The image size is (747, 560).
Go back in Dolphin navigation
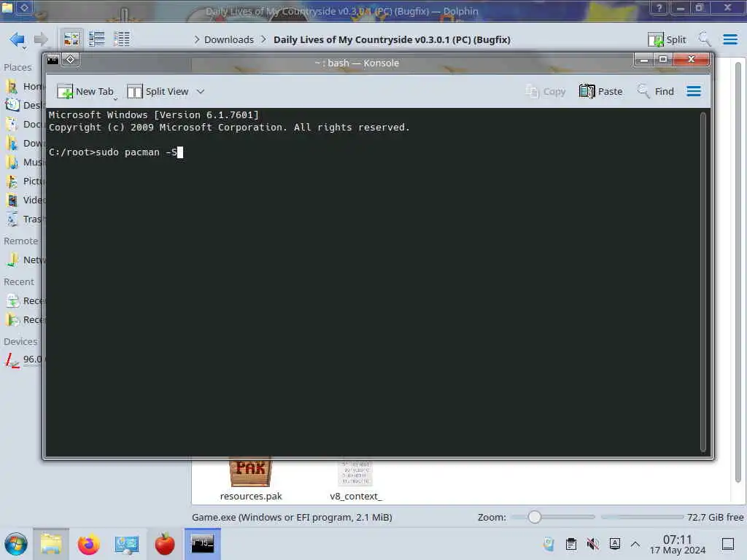tap(18, 39)
